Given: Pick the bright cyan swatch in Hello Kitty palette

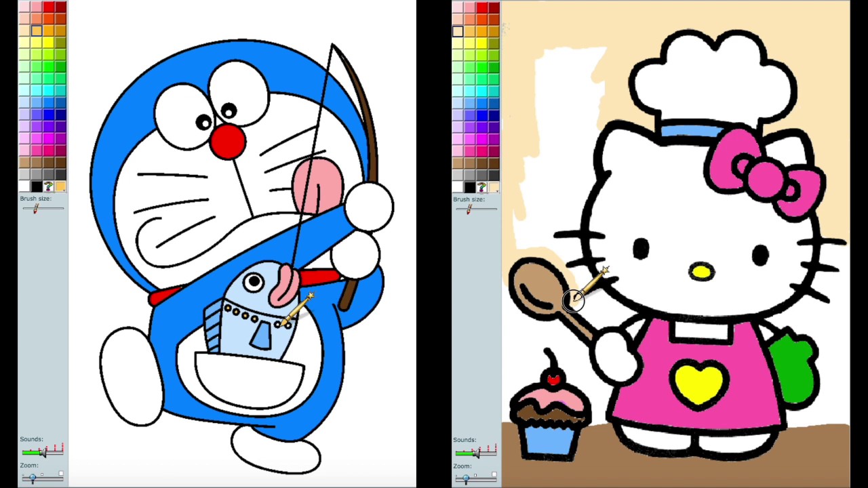Looking at the screenshot, I should coord(481,90).
